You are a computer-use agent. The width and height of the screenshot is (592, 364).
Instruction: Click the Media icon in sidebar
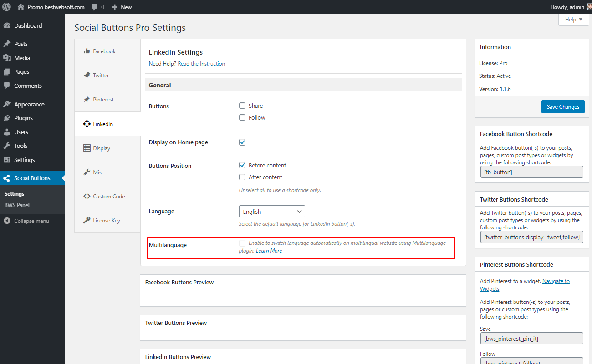click(7, 58)
